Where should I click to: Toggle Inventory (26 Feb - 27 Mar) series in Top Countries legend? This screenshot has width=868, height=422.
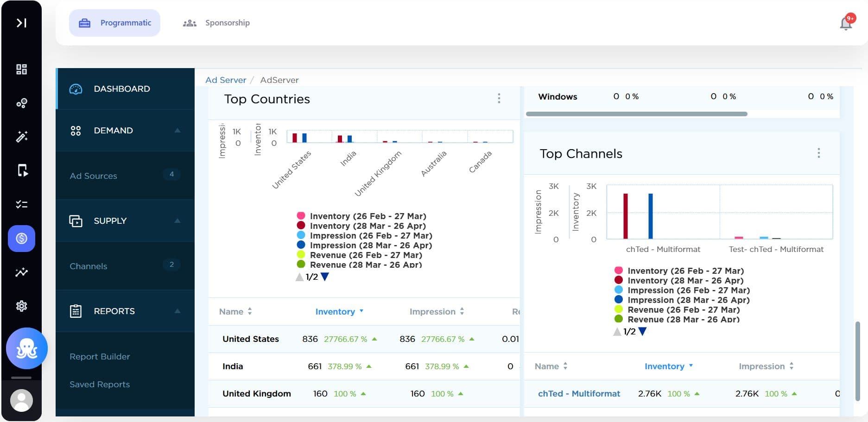point(362,216)
